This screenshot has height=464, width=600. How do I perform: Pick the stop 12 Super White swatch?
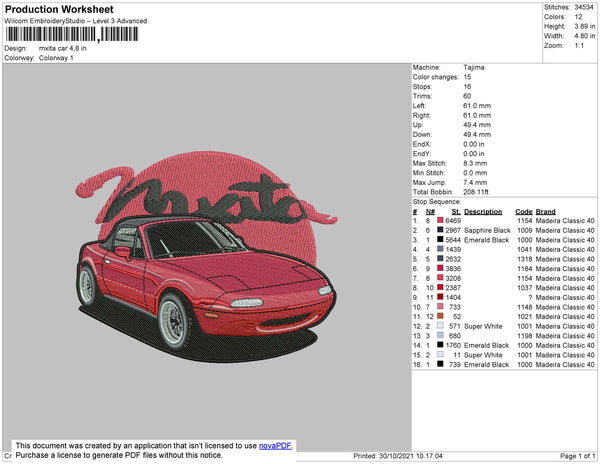click(439, 326)
